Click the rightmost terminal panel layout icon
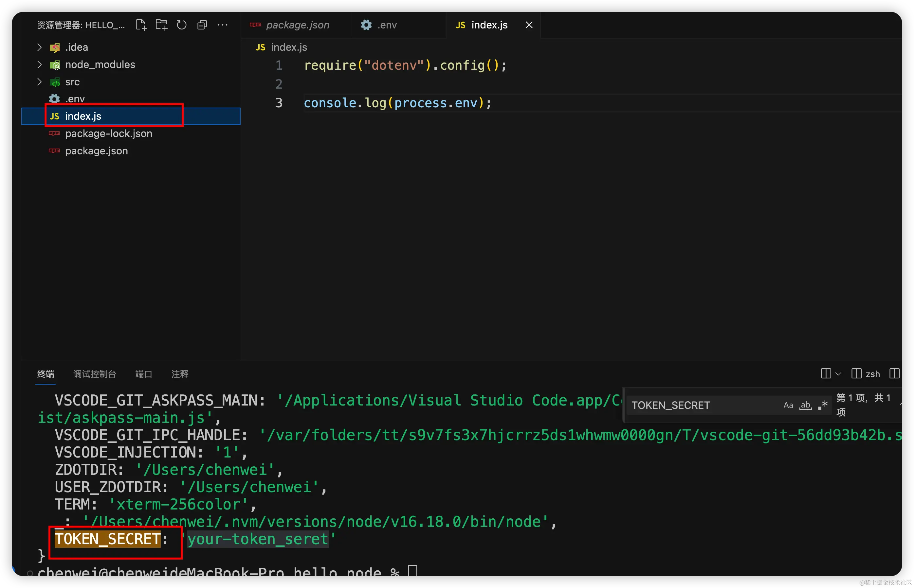 (894, 373)
